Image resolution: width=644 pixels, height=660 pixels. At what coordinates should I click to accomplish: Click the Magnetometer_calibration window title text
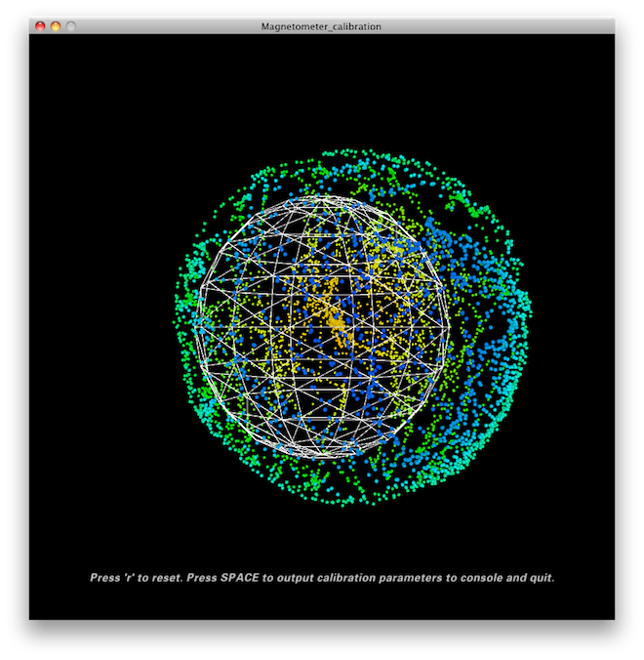click(321, 26)
